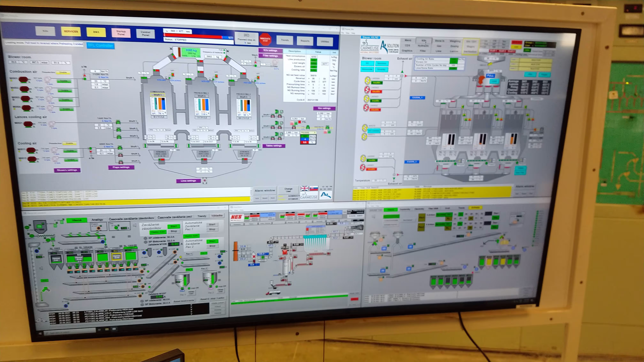Viewport: 644px width, 362px height.
Task: Select the first blower fan icon under Combustion air
Action: coord(47,80)
